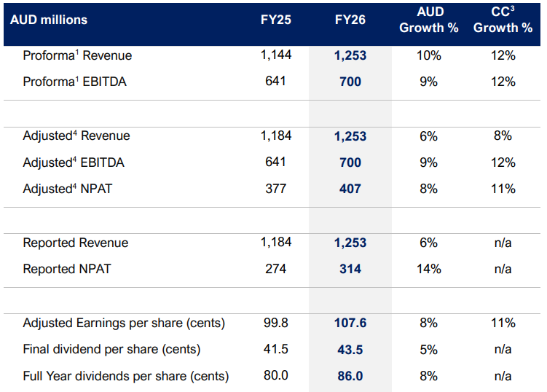Viewport: 547px width, 392px height.
Task: Click Final dividend FY26 value 43.5
Action: 350,350
